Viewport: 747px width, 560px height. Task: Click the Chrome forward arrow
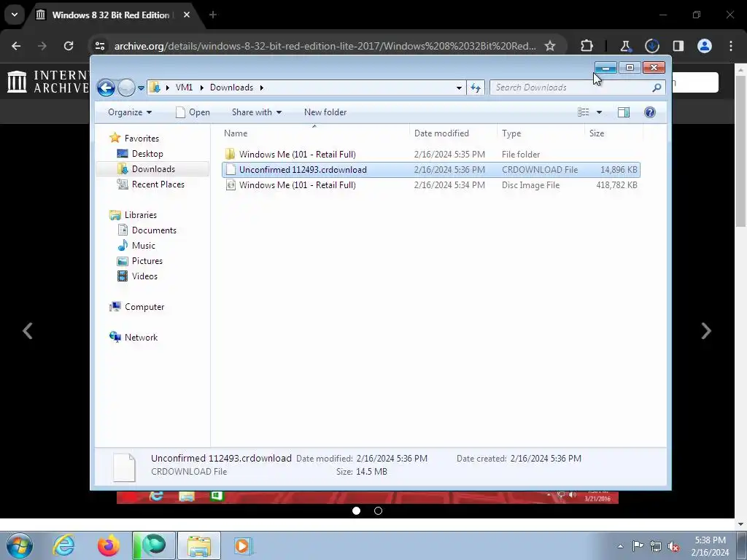point(42,46)
